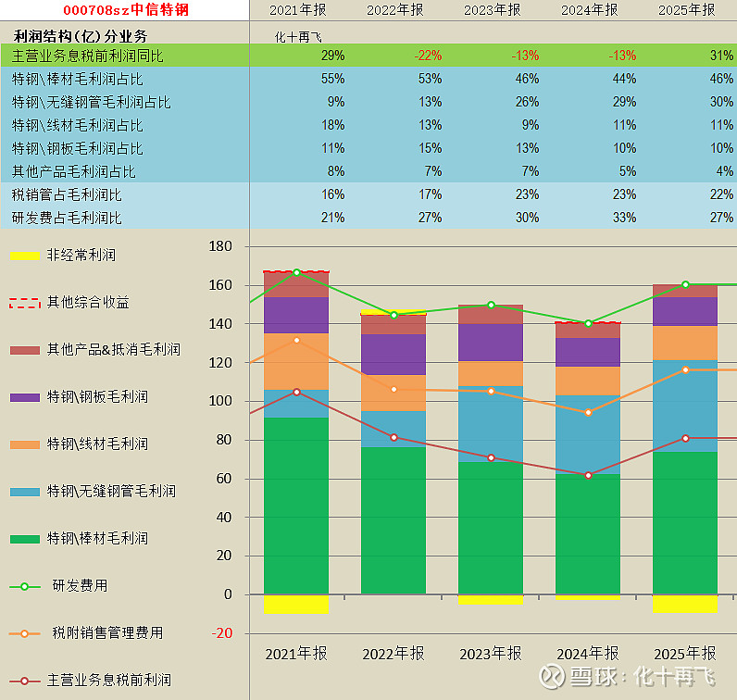737x700 pixels.
Task: Click the orange 线材 bar segment for 2025年报
Action: 685,344
